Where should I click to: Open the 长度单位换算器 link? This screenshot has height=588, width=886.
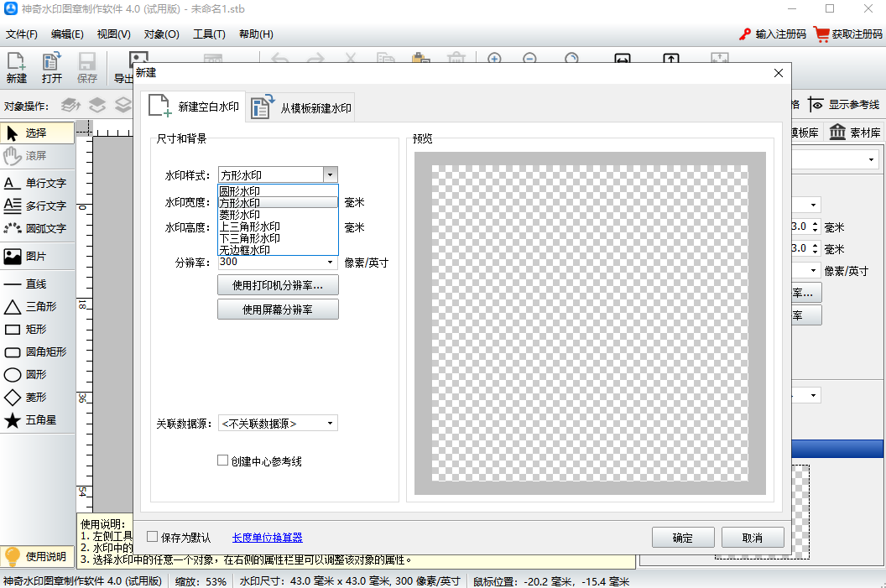coord(268,538)
